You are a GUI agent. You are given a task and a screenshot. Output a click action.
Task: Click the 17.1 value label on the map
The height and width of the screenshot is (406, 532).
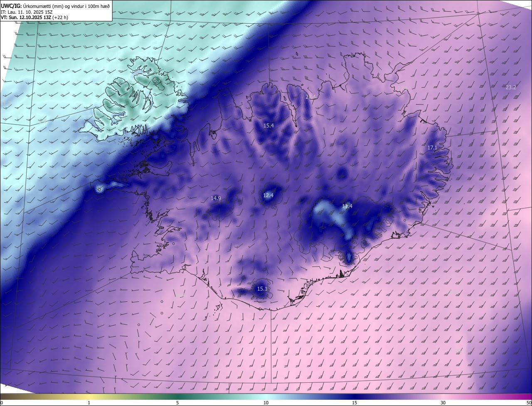[433, 148]
